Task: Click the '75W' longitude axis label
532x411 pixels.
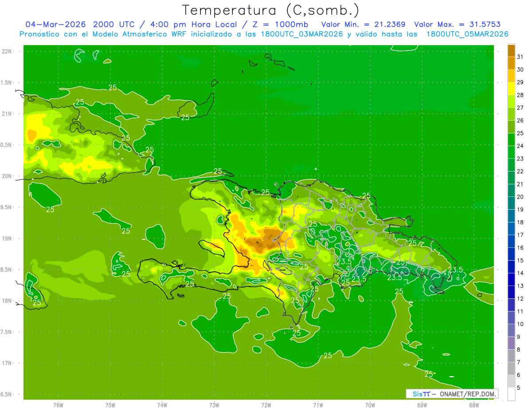Action: click(x=110, y=405)
